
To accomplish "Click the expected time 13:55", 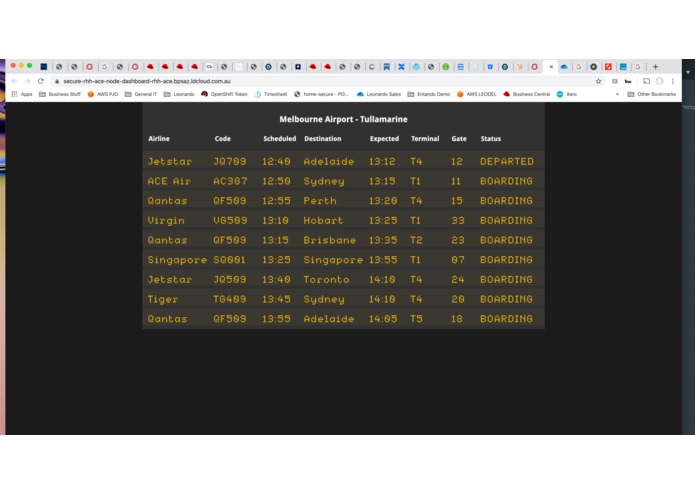I will coord(383,260).
